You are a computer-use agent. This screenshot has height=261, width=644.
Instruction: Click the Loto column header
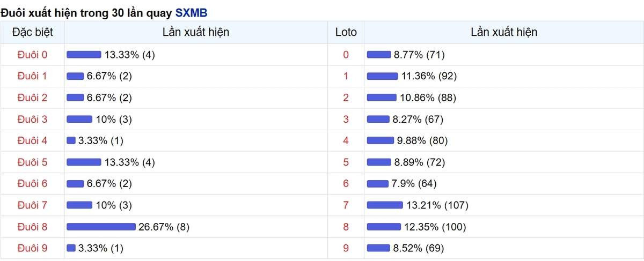tap(346, 32)
